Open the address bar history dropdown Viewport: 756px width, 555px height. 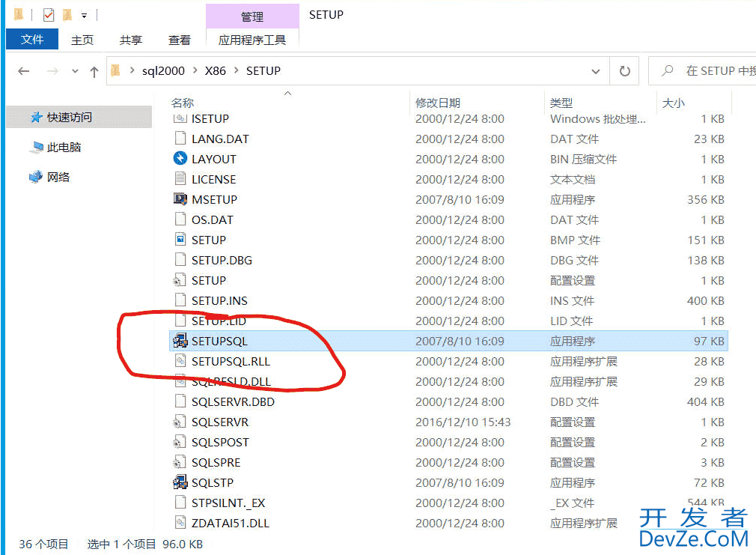tap(596, 71)
